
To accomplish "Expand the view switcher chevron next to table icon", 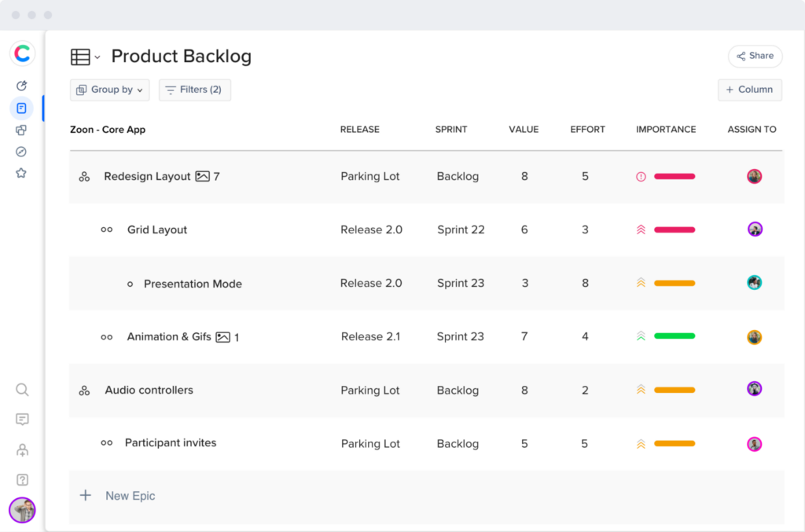I will point(96,57).
